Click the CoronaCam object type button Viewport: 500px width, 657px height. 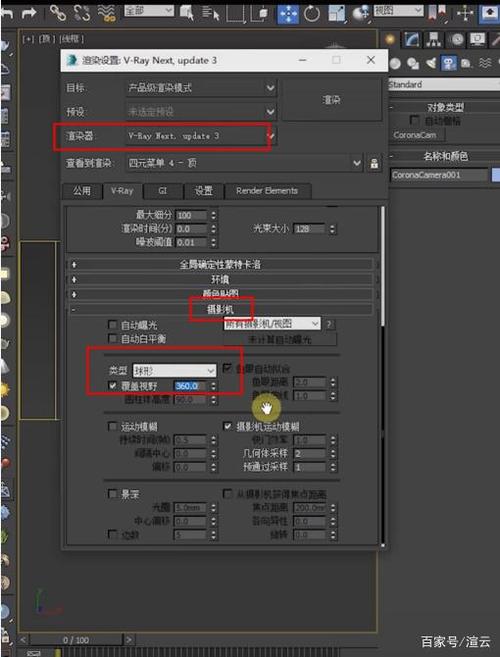[x=415, y=135]
